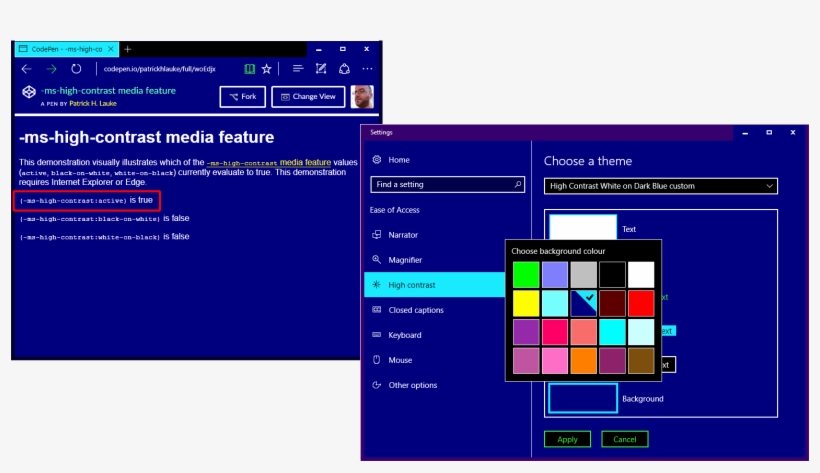The height and width of the screenshot is (473, 820).
Task: Pick the yellow background colour swatch
Action: (x=526, y=303)
